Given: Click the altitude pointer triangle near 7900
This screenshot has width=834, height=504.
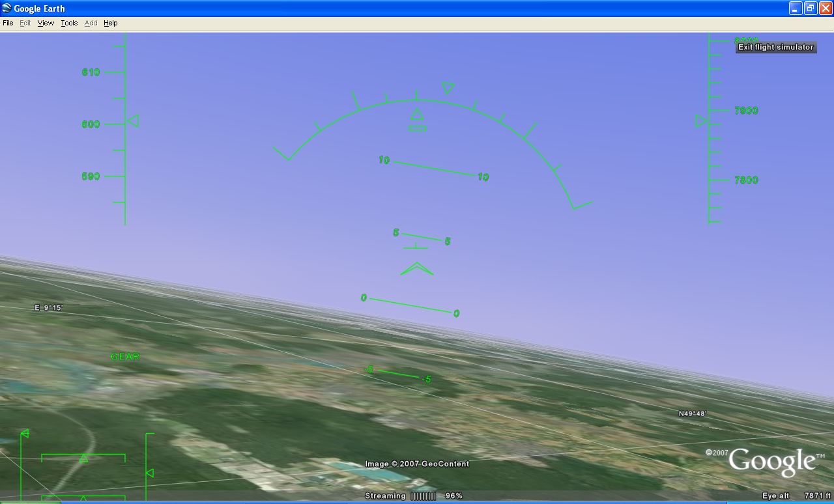Looking at the screenshot, I should point(701,121).
